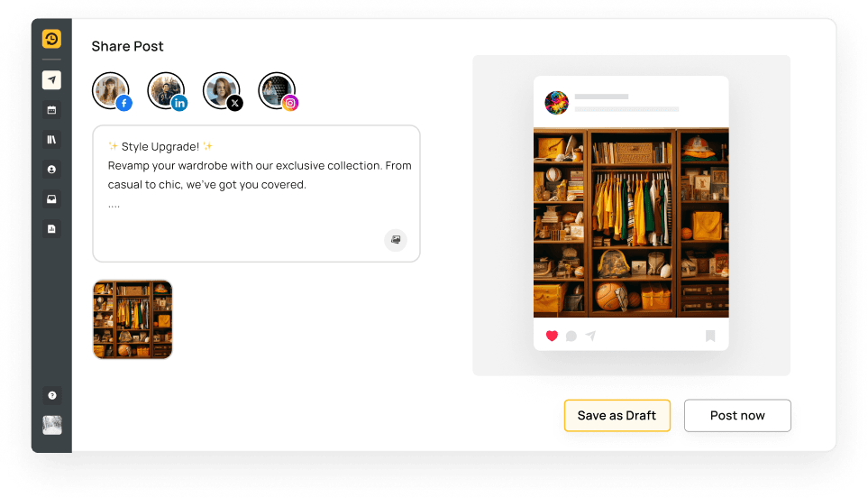Click inside the post caption text box
This screenshot has height=498, width=868.
coord(256,193)
